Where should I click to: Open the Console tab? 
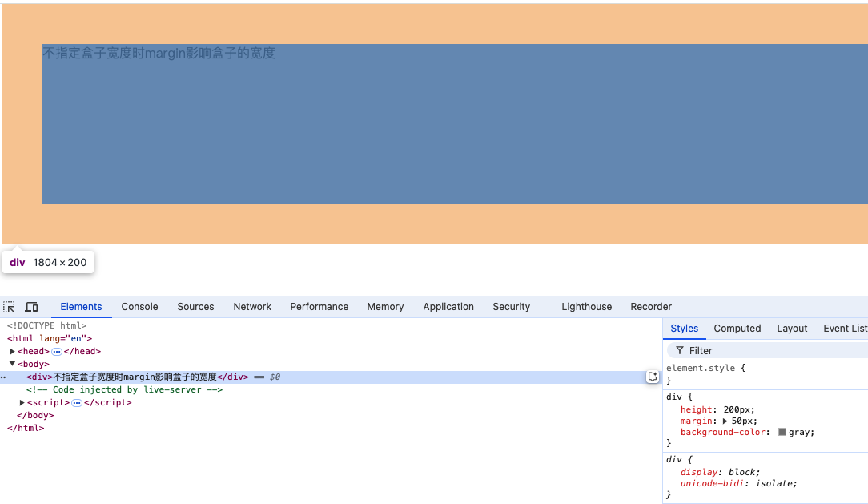pyautogui.click(x=139, y=307)
